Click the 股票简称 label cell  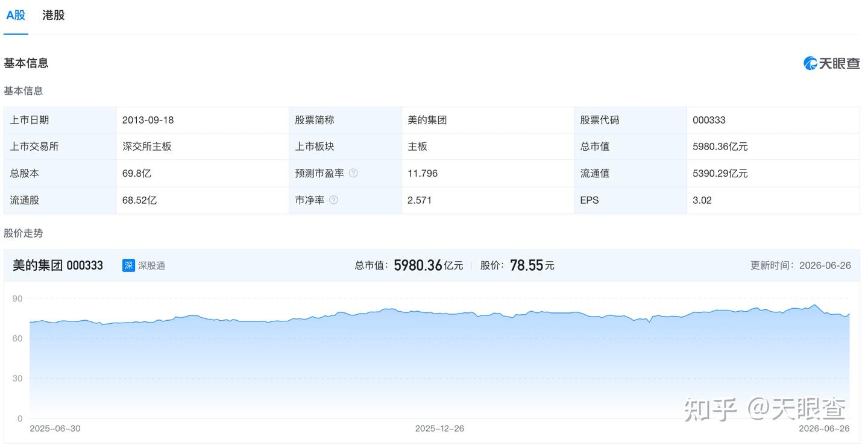[345, 120]
